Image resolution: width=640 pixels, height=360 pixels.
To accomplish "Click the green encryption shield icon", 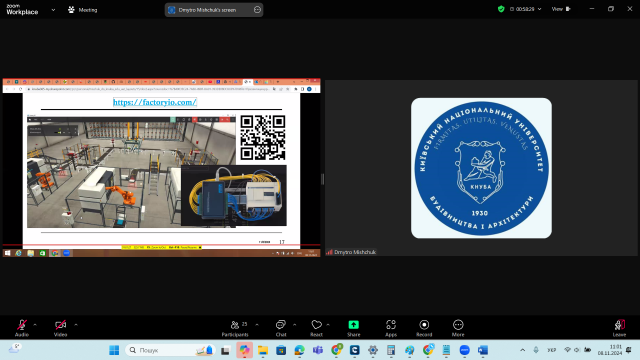I will (x=501, y=9).
